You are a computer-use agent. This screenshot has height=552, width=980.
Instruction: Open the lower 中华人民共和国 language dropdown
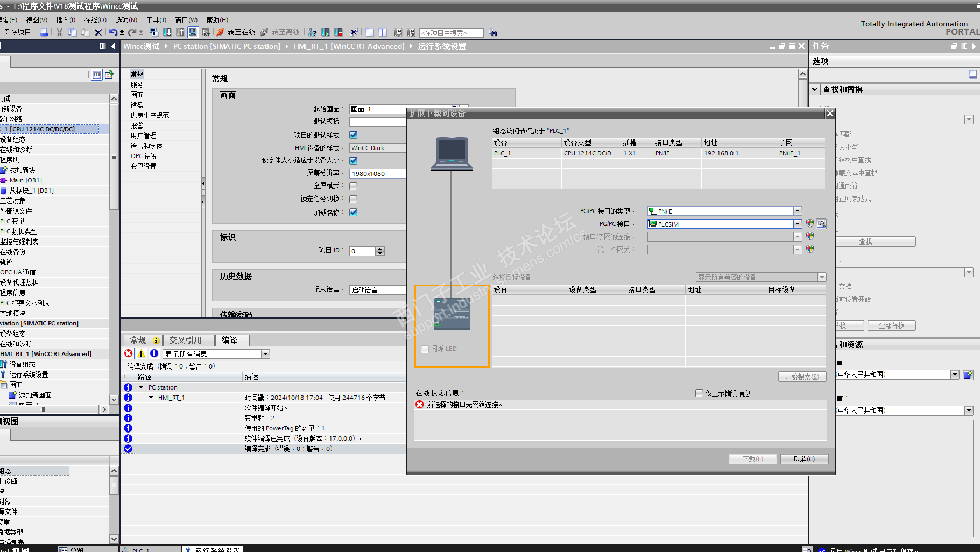tap(969, 411)
